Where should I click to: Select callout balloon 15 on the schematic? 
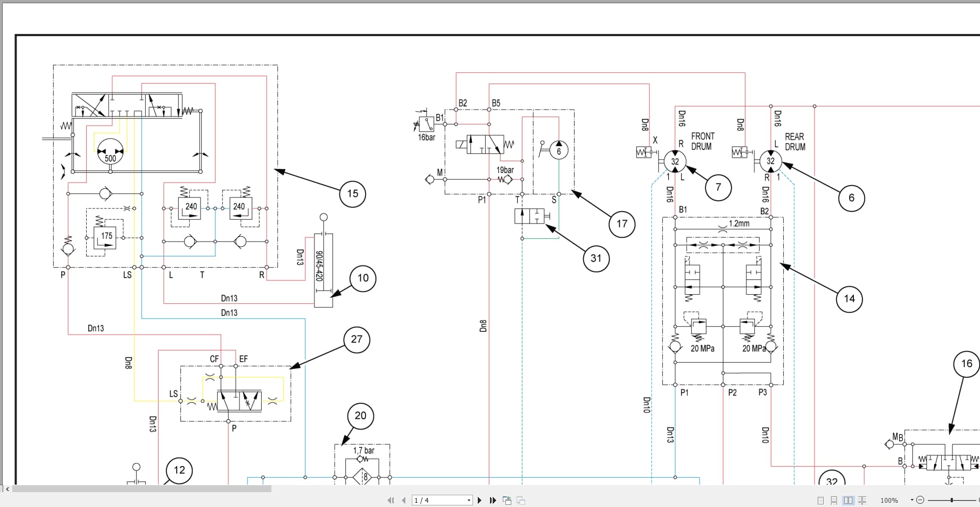(x=352, y=194)
